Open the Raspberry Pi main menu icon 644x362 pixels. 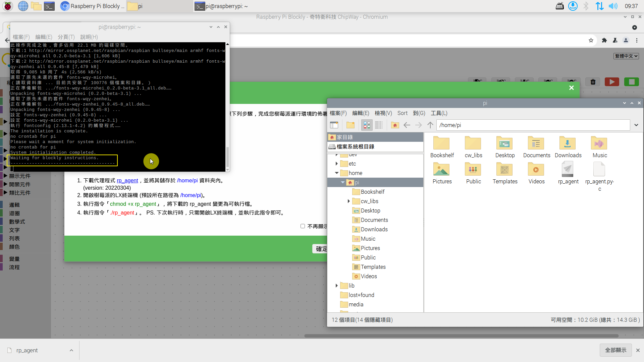8,6
